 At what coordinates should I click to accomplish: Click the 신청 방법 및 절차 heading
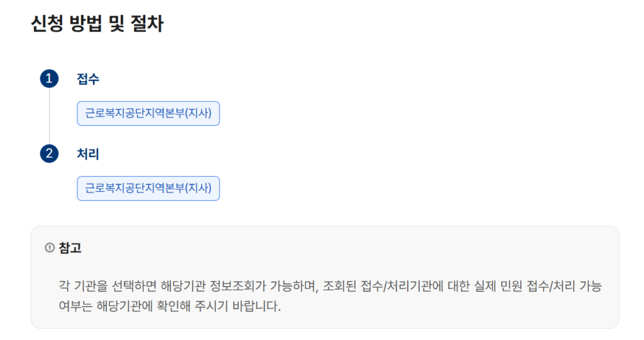click(97, 24)
